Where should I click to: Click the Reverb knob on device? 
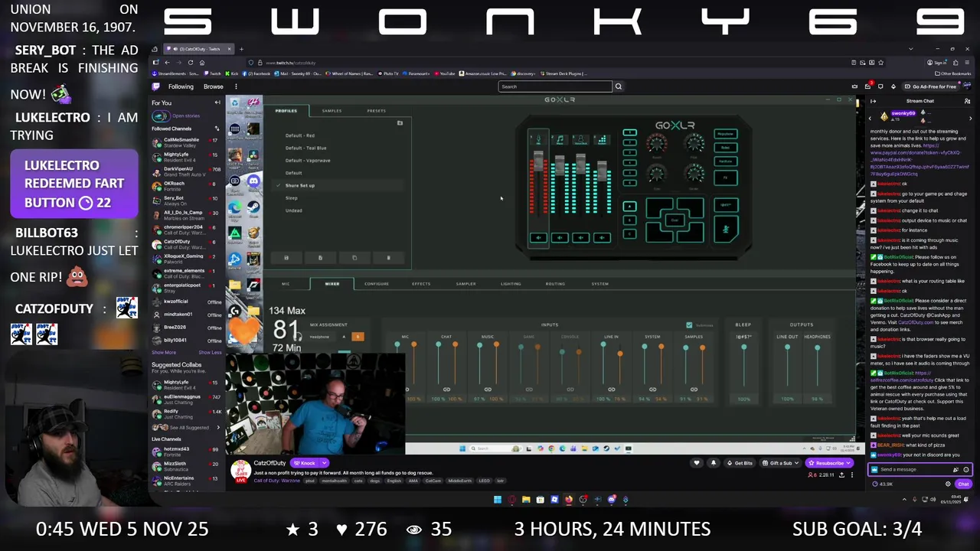(x=657, y=143)
